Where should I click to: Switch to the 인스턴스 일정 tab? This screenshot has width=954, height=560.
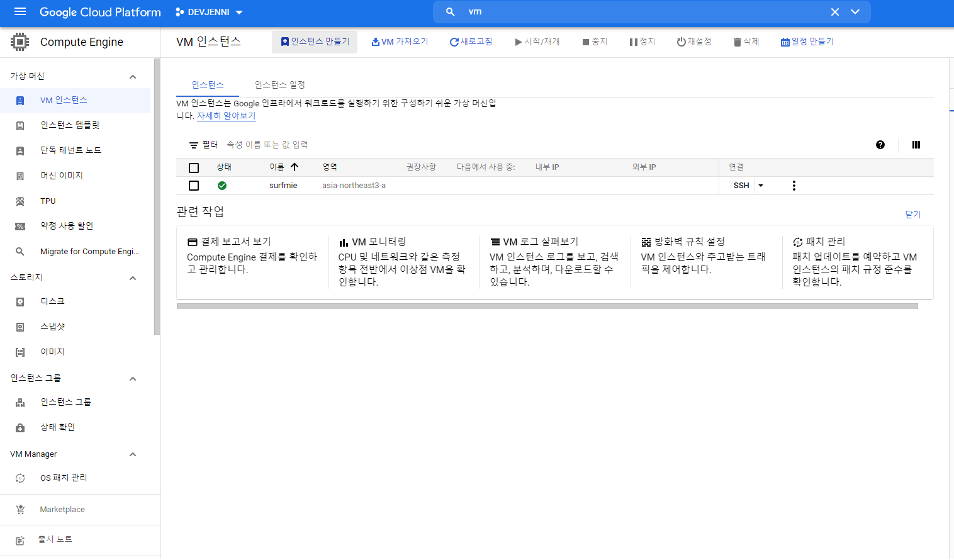point(279,85)
